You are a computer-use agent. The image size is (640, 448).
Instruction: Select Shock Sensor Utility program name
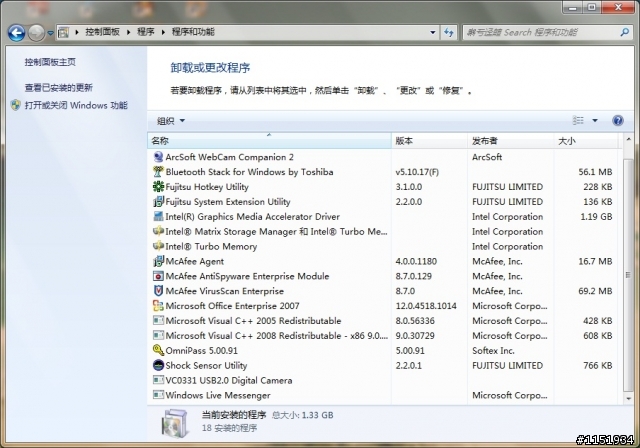pyautogui.click(x=206, y=365)
